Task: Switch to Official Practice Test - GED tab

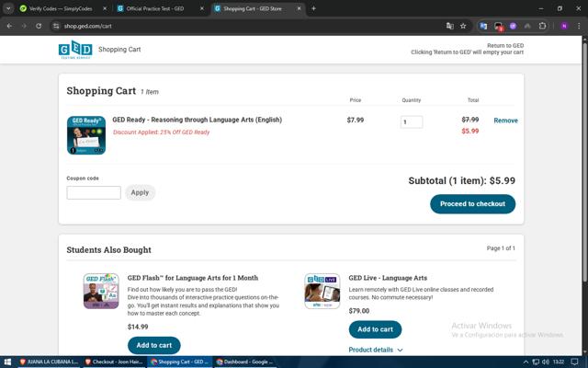Action: [155, 8]
